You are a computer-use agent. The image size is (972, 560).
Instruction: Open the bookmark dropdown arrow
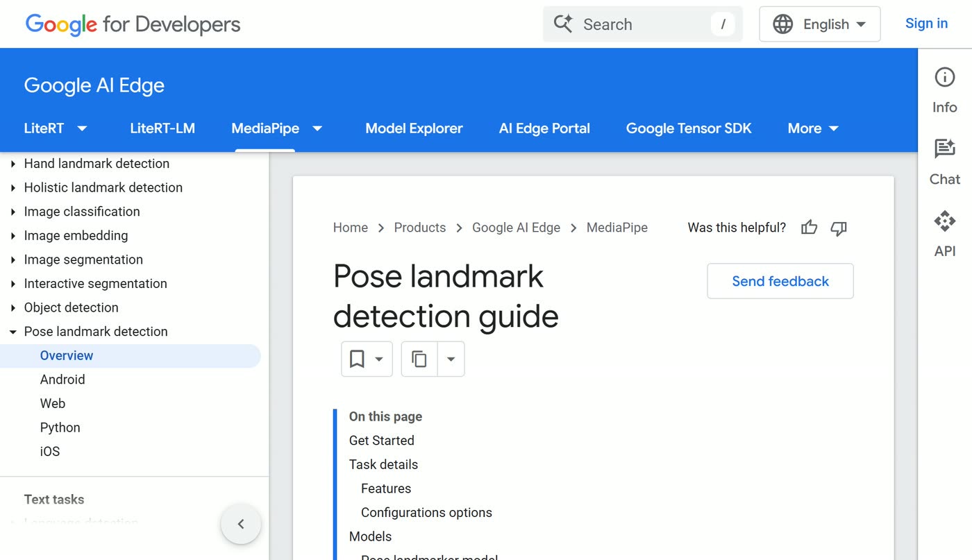[379, 359]
